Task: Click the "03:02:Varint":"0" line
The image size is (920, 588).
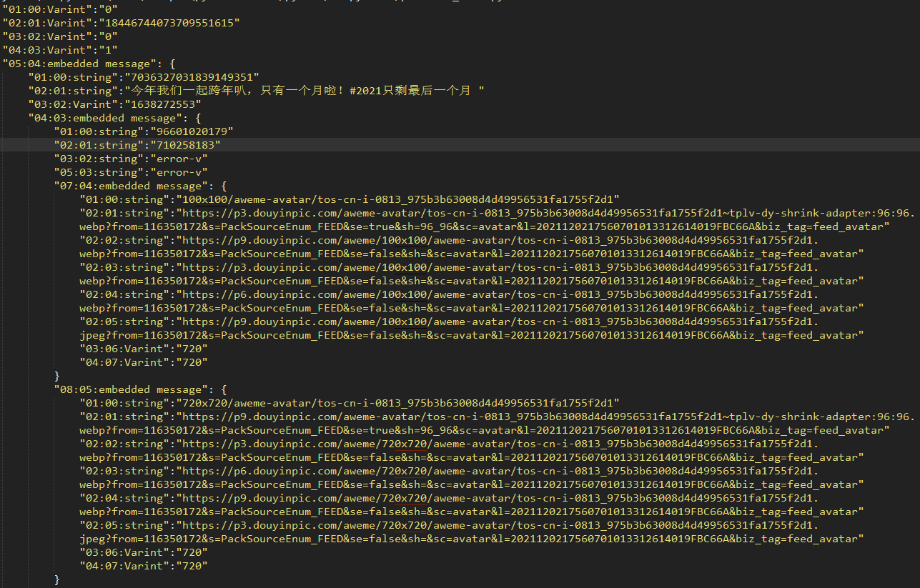Action: point(59,36)
